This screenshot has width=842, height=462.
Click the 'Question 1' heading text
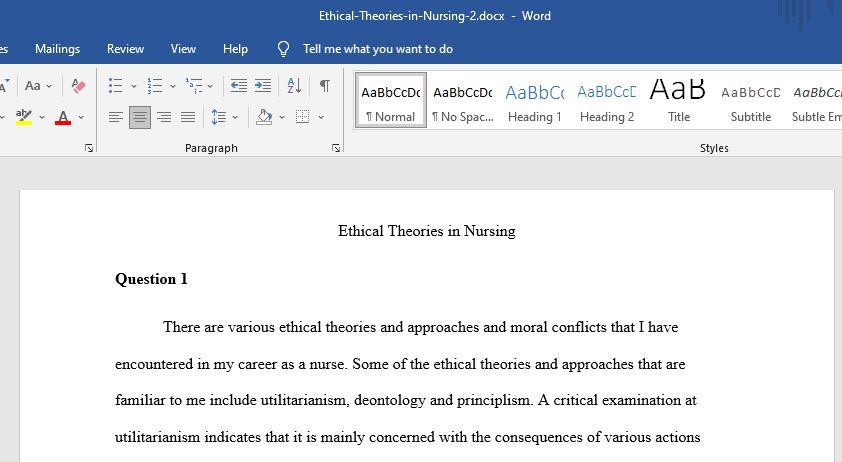tap(151, 279)
